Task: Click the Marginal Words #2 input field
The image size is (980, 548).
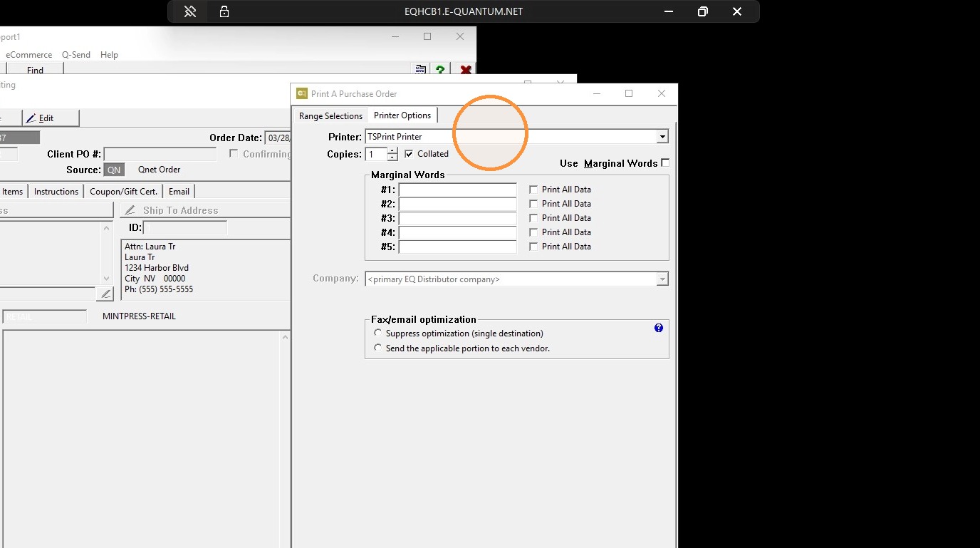Action: 457,205
